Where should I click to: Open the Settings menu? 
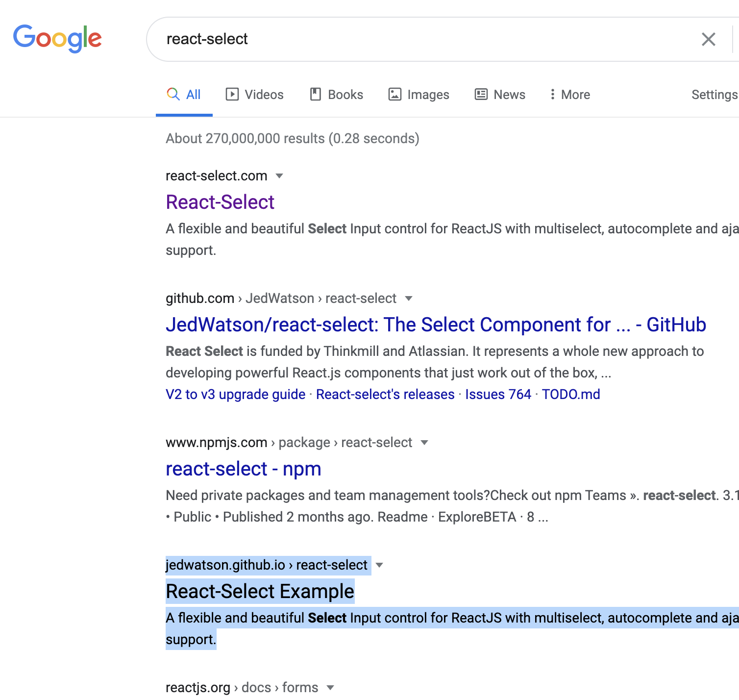pyautogui.click(x=714, y=94)
